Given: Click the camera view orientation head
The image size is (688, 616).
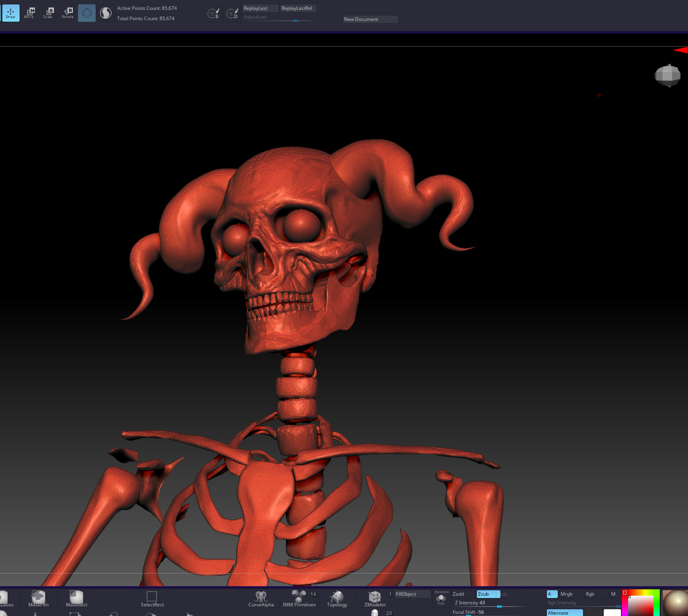Looking at the screenshot, I should tap(667, 75).
